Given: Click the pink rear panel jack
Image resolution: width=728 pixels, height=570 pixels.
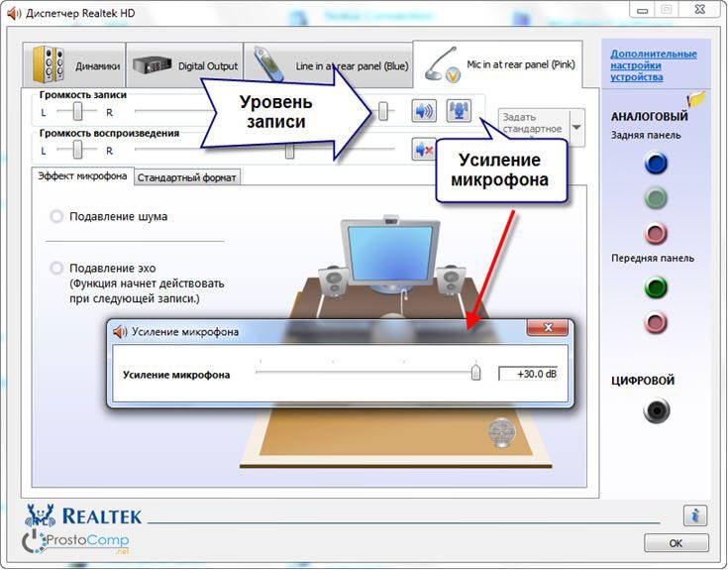Looking at the screenshot, I should [655, 234].
